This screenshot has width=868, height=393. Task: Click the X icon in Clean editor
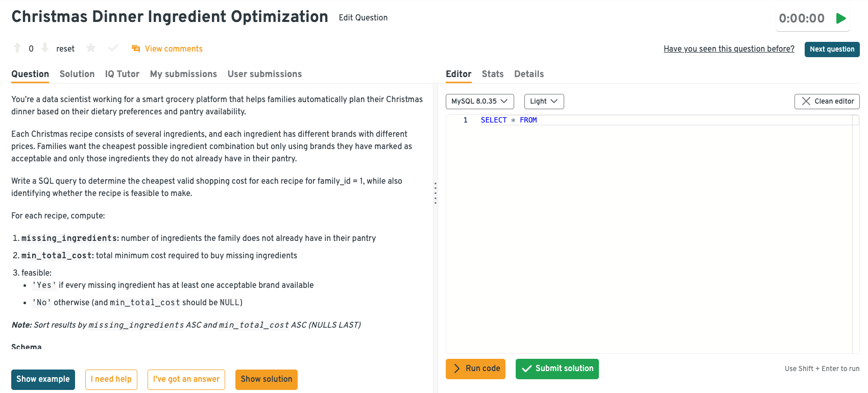pyautogui.click(x=806, y=101)
